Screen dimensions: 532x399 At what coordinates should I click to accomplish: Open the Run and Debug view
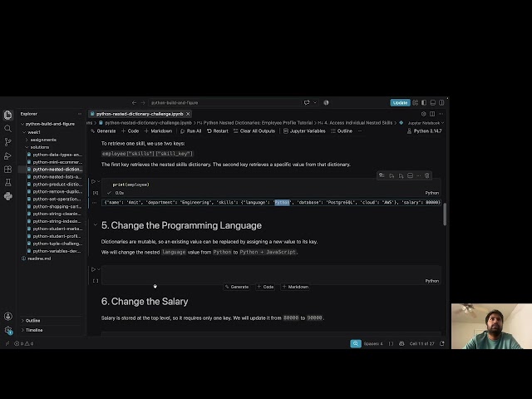7,155
